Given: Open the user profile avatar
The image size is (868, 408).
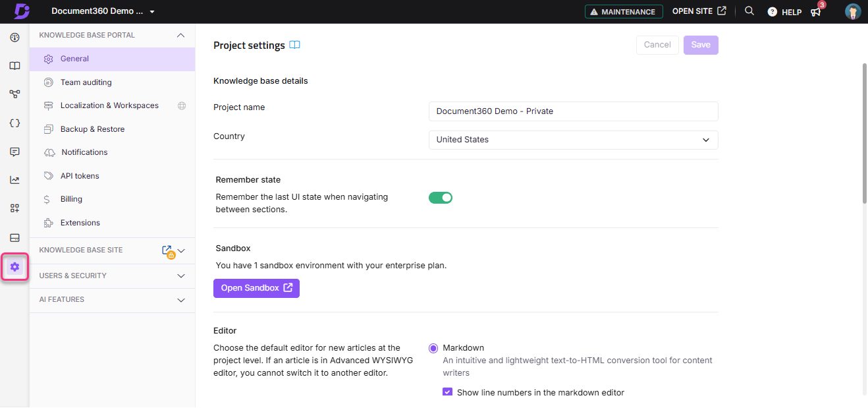Looking at the screenshot, I should point(853,11).
